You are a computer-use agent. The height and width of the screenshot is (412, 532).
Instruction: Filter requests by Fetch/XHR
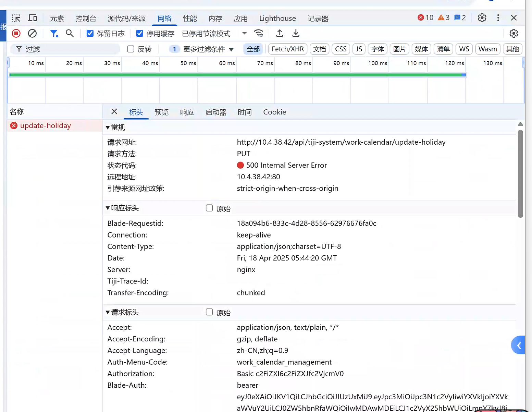pos(288,49)
